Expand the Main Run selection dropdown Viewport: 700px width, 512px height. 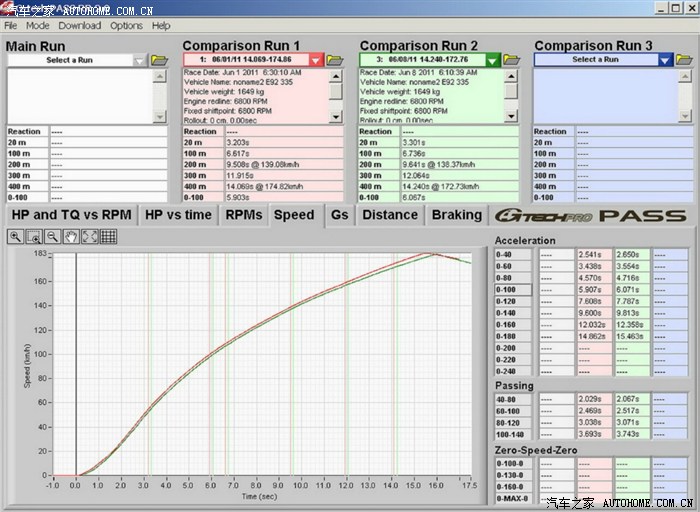140,60
